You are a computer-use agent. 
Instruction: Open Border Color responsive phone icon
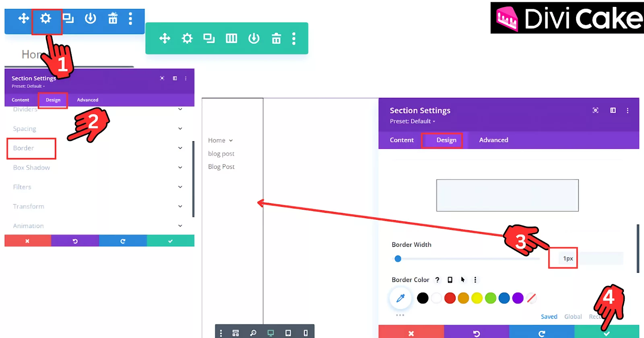[450, 280]
